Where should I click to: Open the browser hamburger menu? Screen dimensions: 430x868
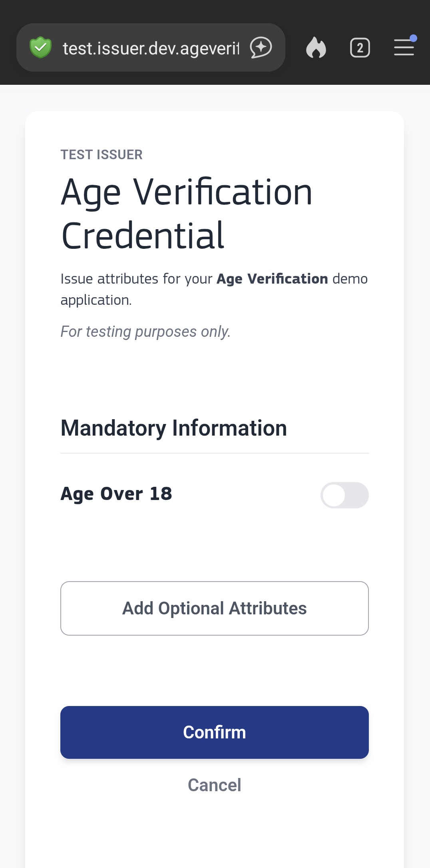tap(404, 48)
